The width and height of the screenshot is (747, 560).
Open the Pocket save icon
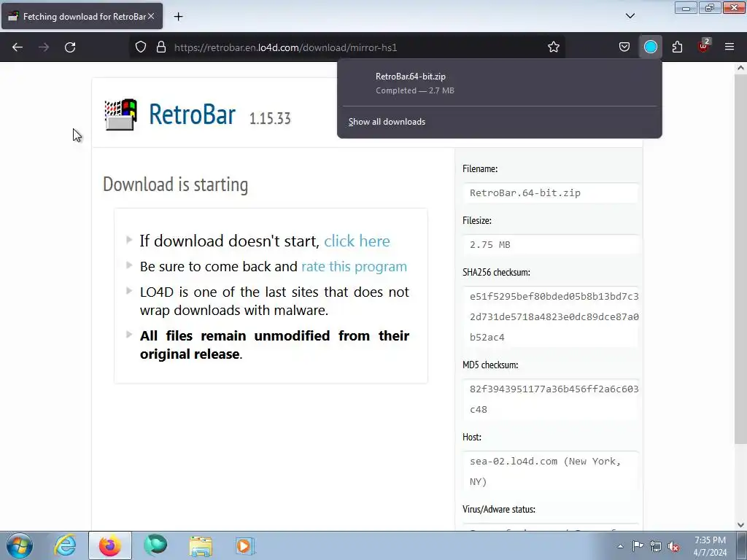[624, 47]
